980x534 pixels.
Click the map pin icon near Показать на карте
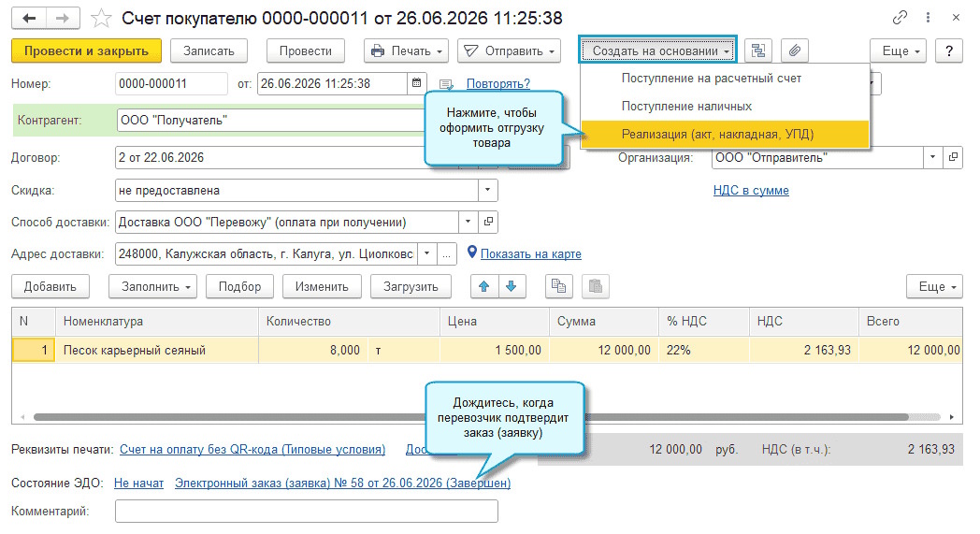point(472,253)
